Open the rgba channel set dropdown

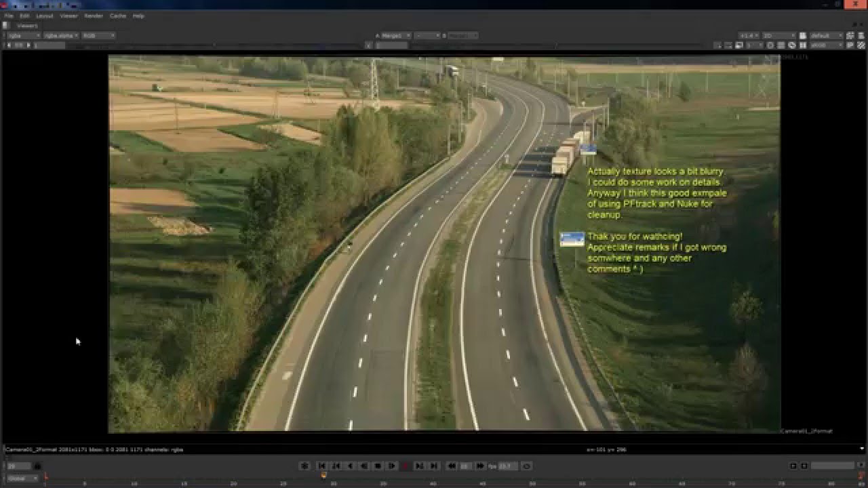[23, 35]
